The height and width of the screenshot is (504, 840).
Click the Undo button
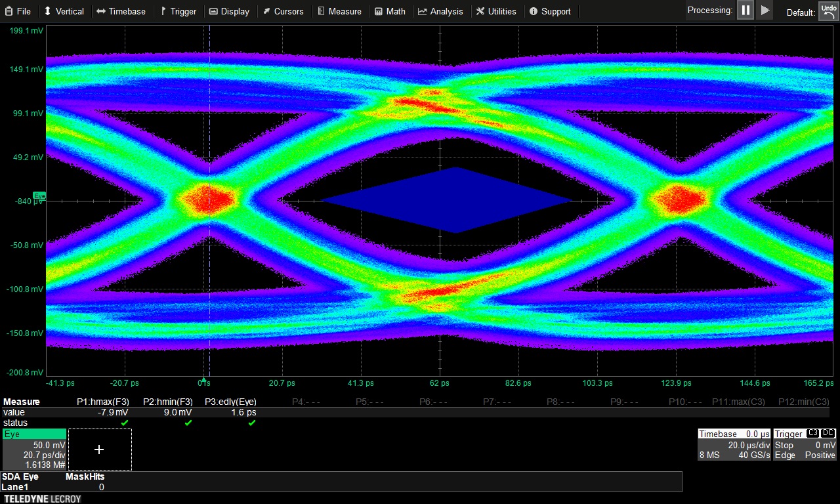pos(828,11)
